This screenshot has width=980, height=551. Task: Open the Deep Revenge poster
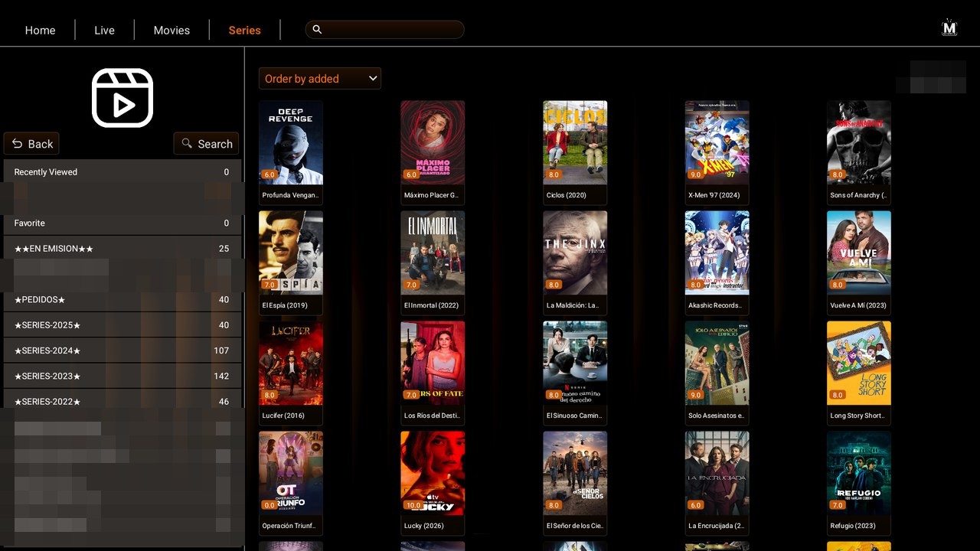pos(291,142)
